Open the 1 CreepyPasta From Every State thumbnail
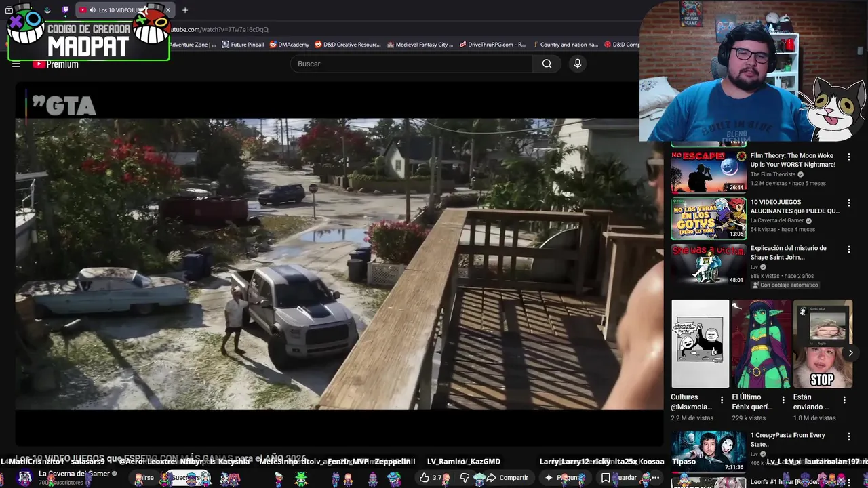The image size is (868, 488). tap(708, 451)
